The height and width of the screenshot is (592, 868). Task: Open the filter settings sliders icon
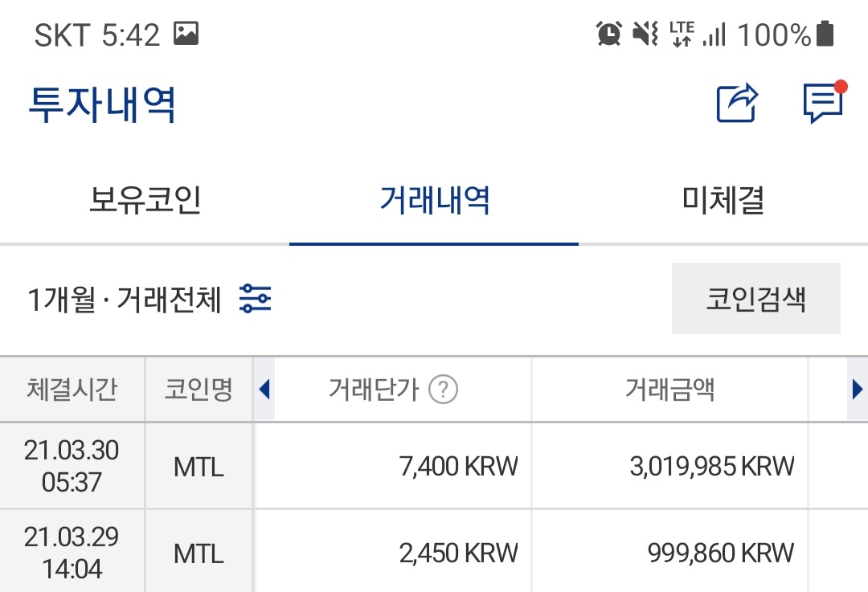(256, 299)
